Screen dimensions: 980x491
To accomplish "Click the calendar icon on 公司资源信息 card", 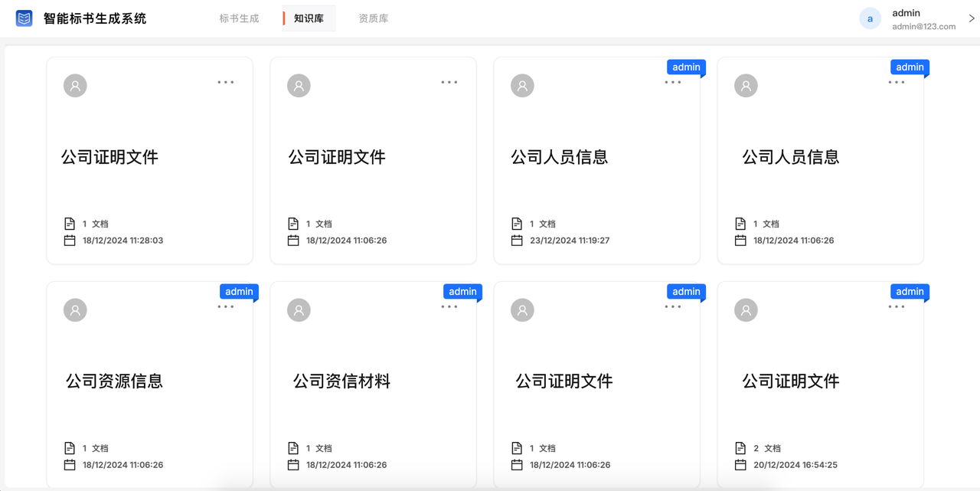I will point(70,465).
